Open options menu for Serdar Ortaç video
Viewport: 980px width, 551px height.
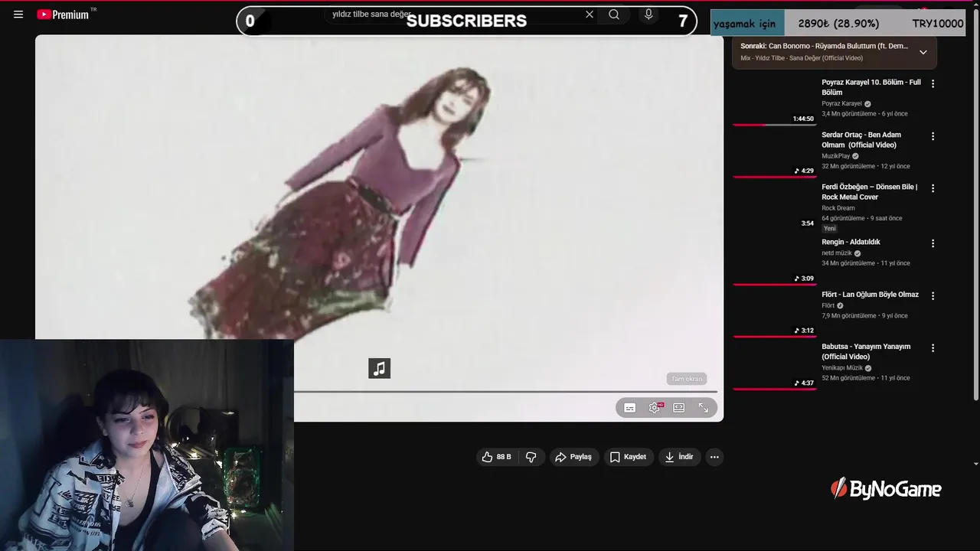click(x=933, y=136)
